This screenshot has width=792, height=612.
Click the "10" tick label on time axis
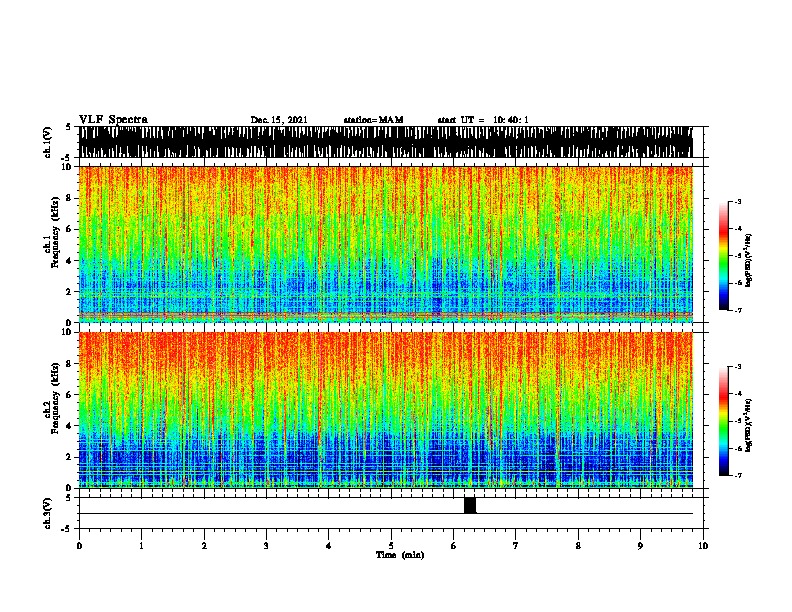click(703, 546)
